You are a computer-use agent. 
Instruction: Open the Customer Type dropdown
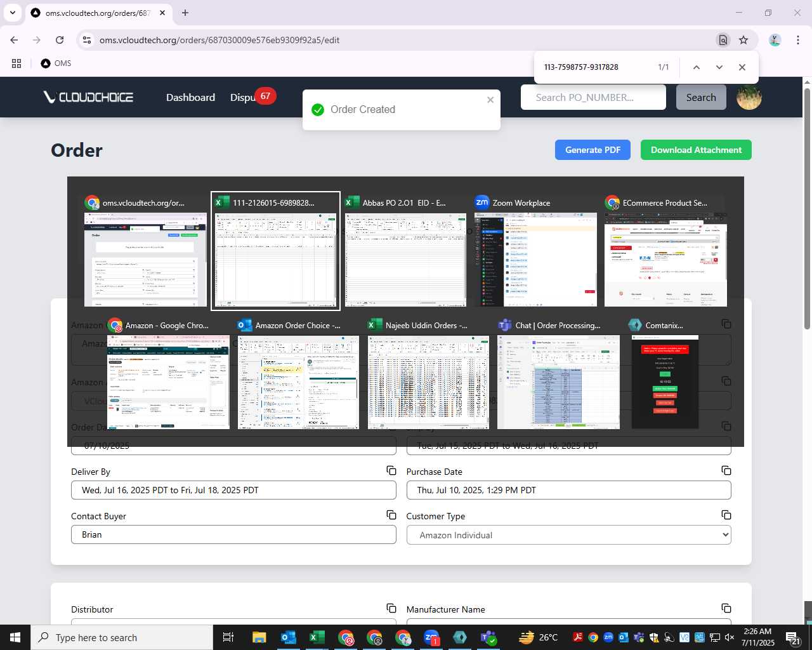(x=568, y=534)
